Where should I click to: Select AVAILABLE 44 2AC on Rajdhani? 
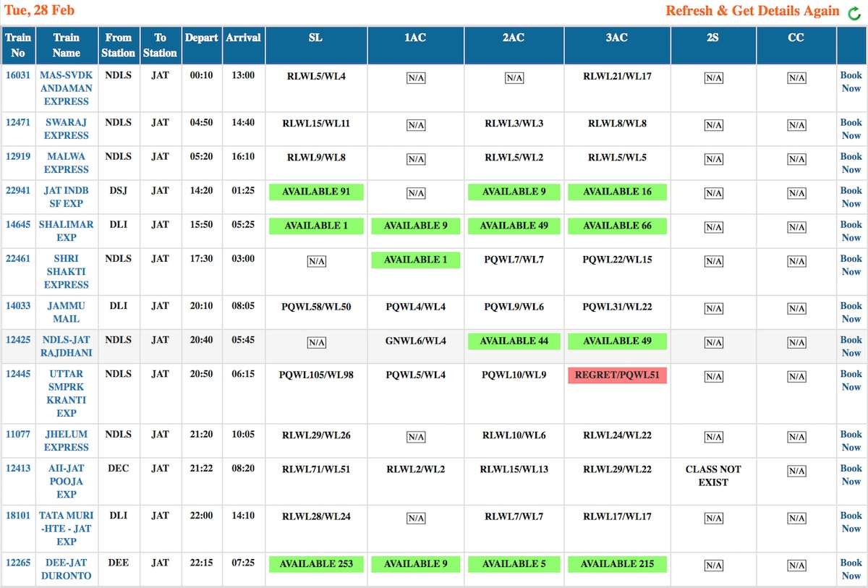pos(514,341)
